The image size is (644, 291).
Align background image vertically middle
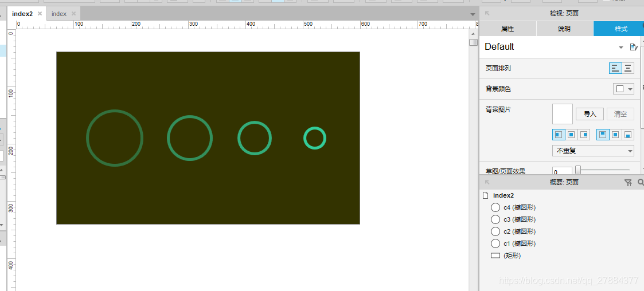pyautogui.click(x=615, y=134)
